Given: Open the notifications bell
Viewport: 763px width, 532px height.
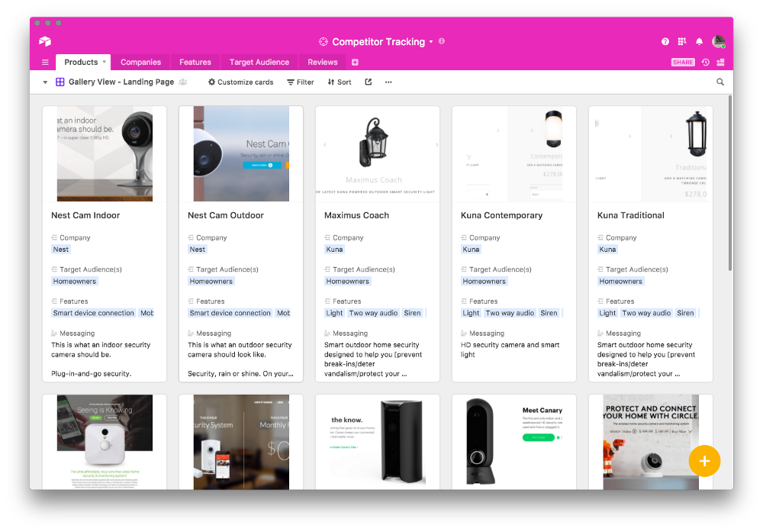Looking at the screenshot, I should coord(699,42).
